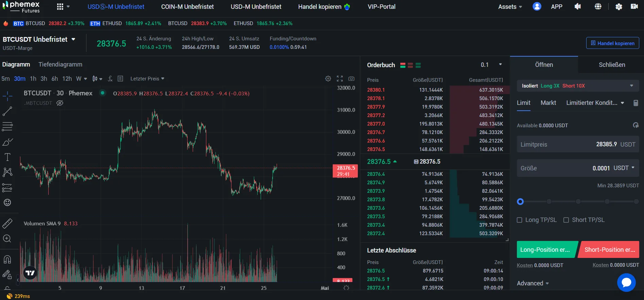Open platform settings gear in header

(619, 6)
